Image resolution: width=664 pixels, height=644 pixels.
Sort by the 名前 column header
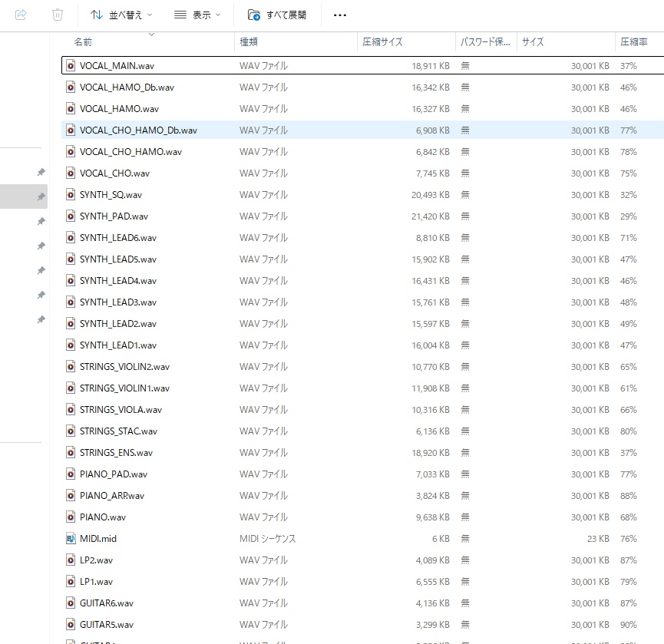coord(83,42)
